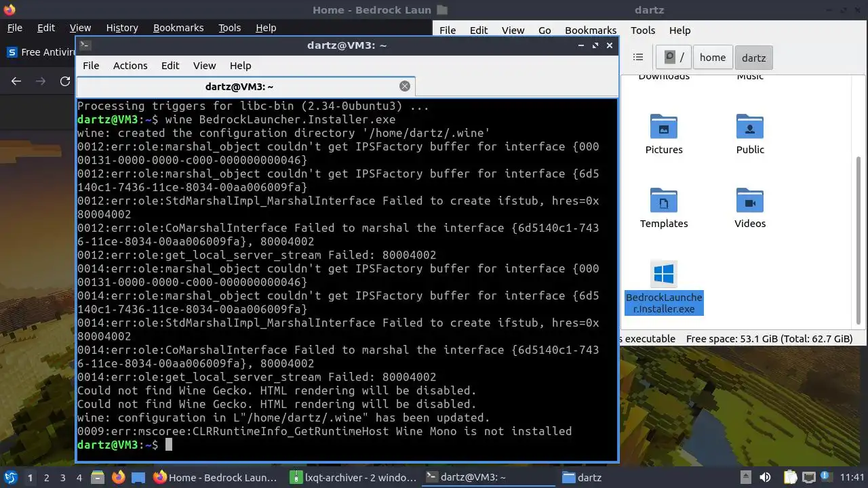
Task: Click Firefox forward arrow button
Action: (41, 81)
